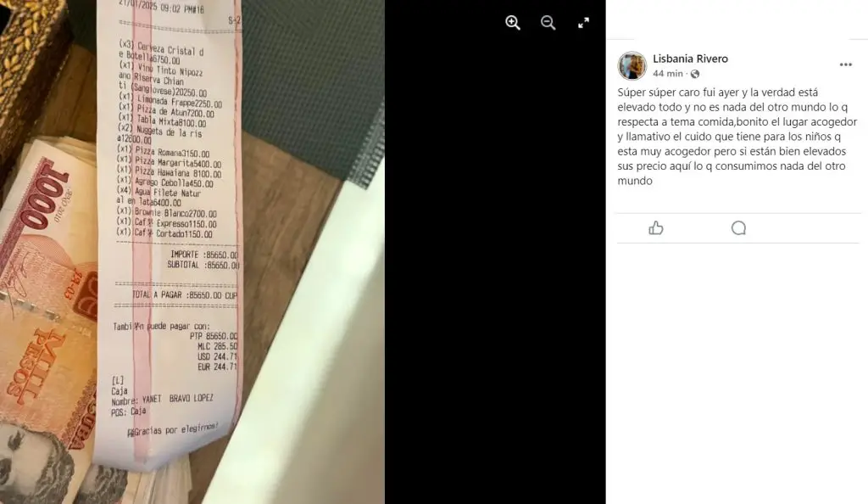868x504 pixels.
Task: Open the post options three-dot menu
Action: coord(845,64)
